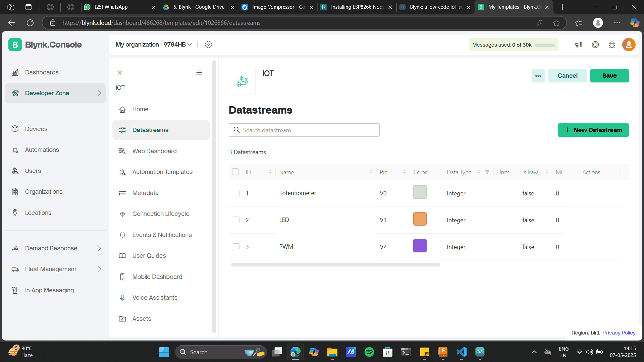Image resolution: width=644 pixels, height=362 pixels.
Task: Click the Windows Start button
Action: coord(164,352)
